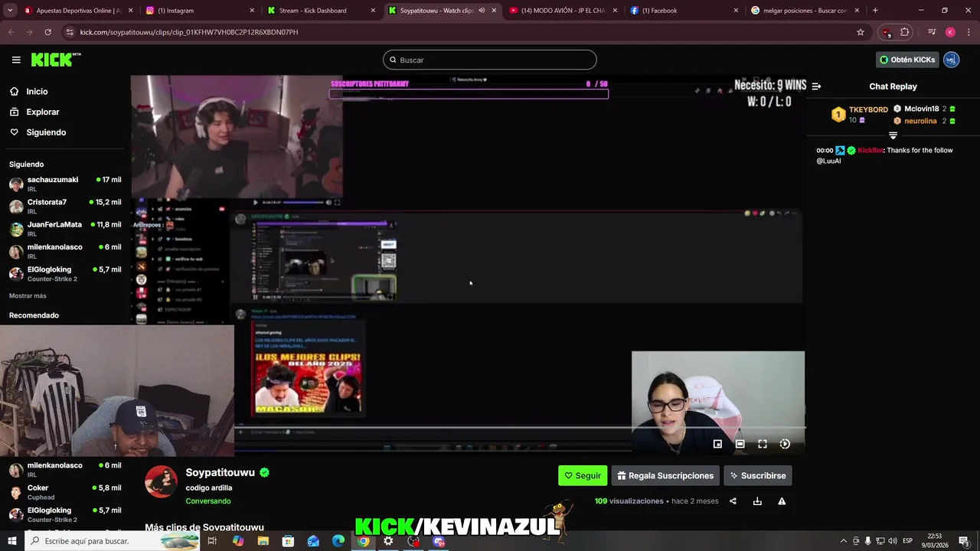This screenshot has height=551, width=980.
Task: Collapse the Chat Replay panel
Action: (x=816, y=86)
